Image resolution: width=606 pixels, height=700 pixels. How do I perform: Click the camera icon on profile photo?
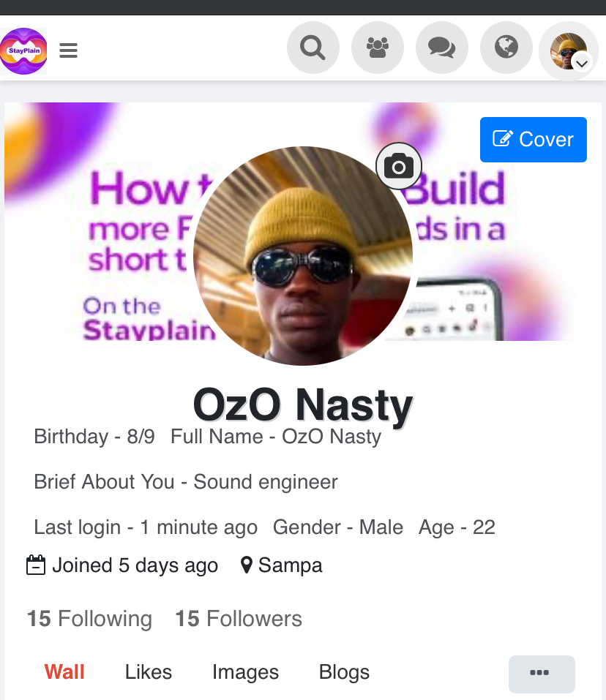tap(399, 167)
